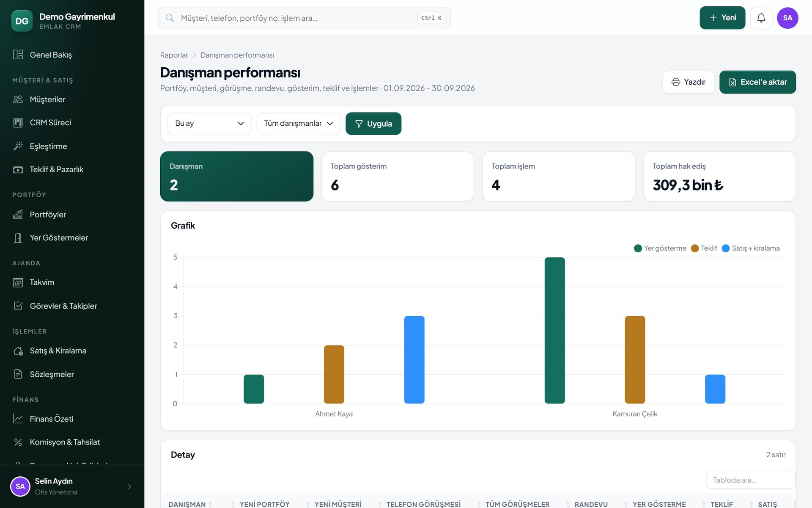Toggle the Teklif legend series
This screenshot has height=508, width=812.
tap(704, 248)
